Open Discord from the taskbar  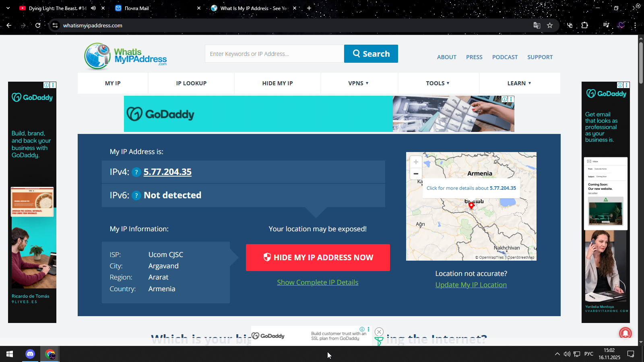coord(30,354)
